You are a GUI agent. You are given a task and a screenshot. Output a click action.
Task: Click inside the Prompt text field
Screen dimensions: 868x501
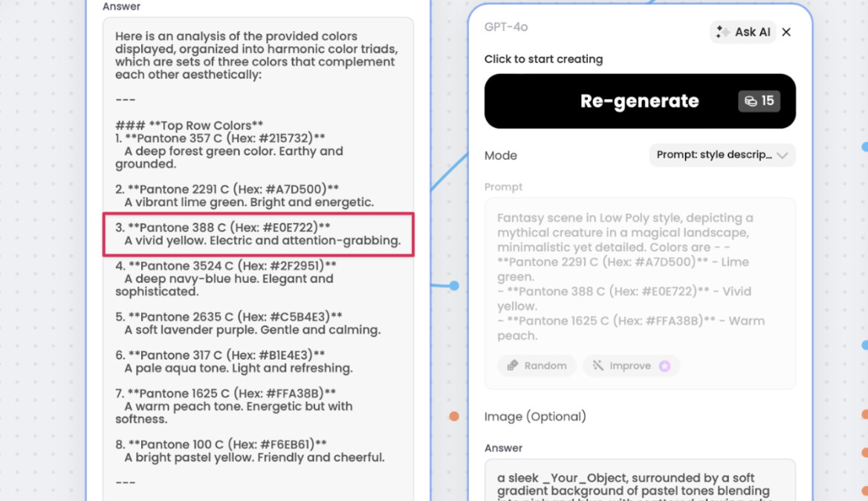[x=640, y=277]
